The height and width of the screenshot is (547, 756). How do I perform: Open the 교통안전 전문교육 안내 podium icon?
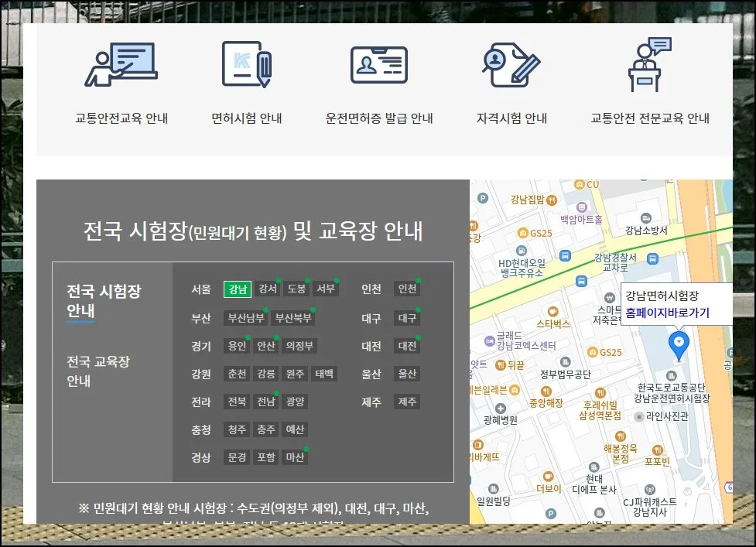[x=650, y=65]
